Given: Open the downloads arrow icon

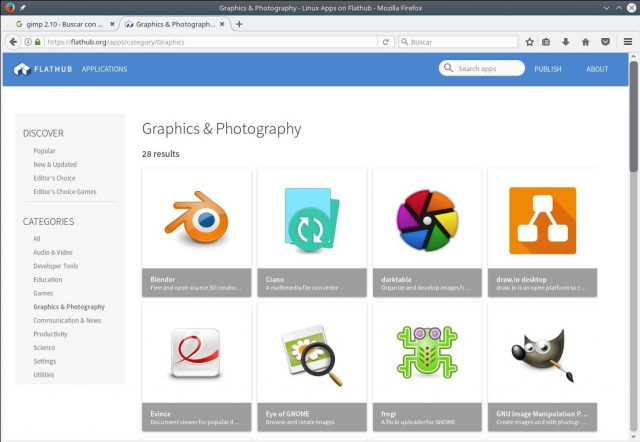Looking at the screenshot, I should (565, 42).
